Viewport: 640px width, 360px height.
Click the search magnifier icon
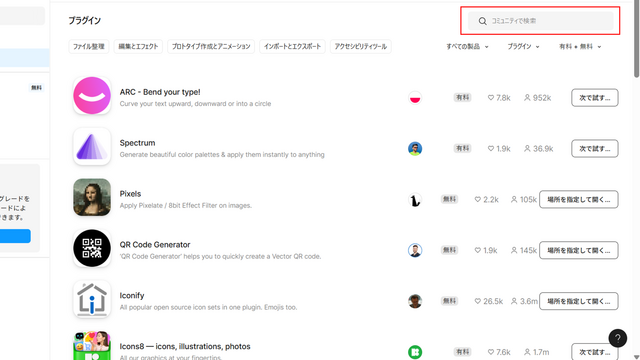pyautogui.click(x=482, y=21)
